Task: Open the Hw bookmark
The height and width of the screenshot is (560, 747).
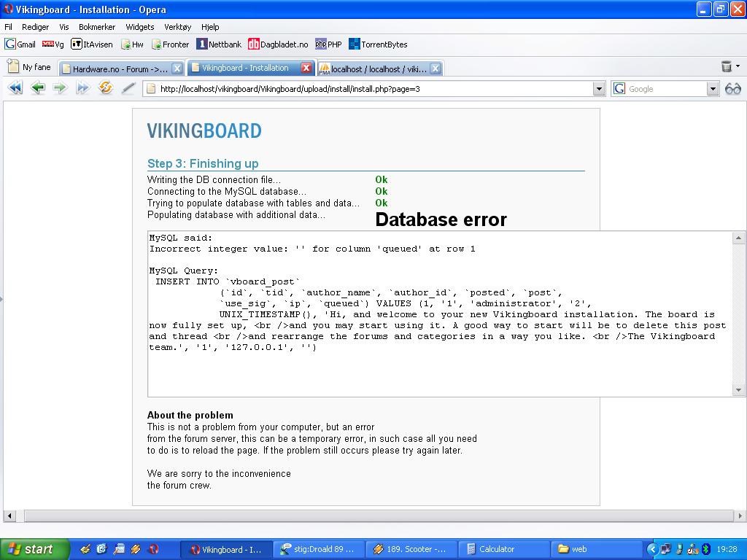Action: click(x=133, y=44)
